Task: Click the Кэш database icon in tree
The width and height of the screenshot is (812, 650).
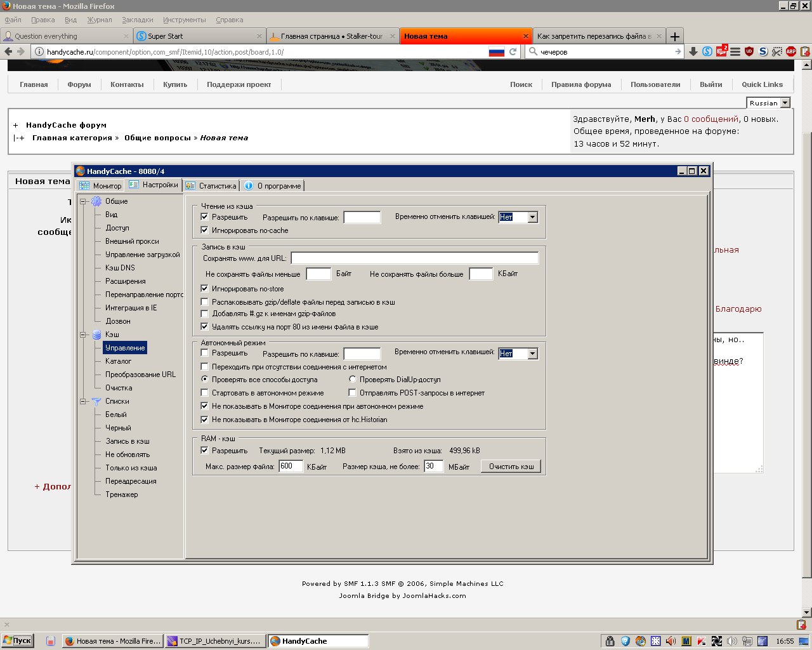Action: 96,335
